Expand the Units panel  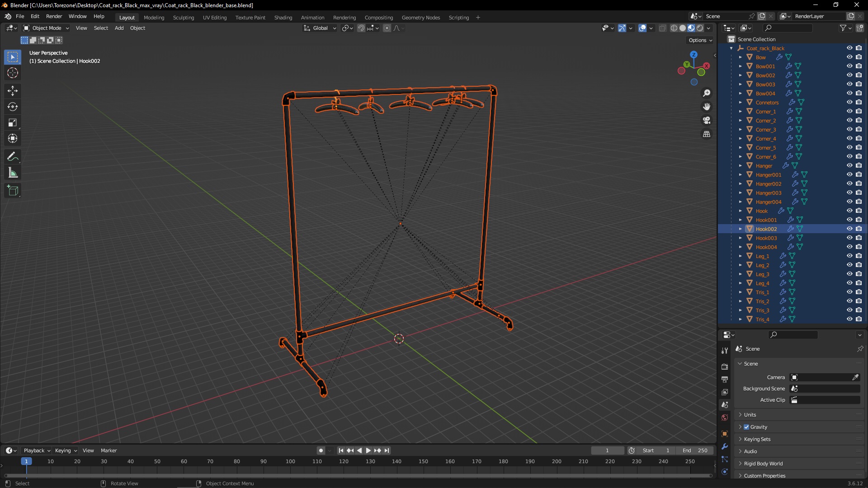point(750,415)
